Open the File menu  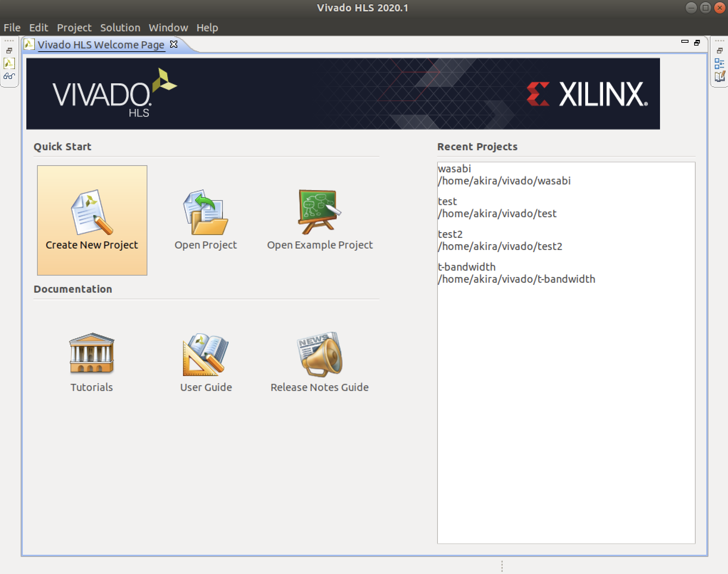pos(12,28)
